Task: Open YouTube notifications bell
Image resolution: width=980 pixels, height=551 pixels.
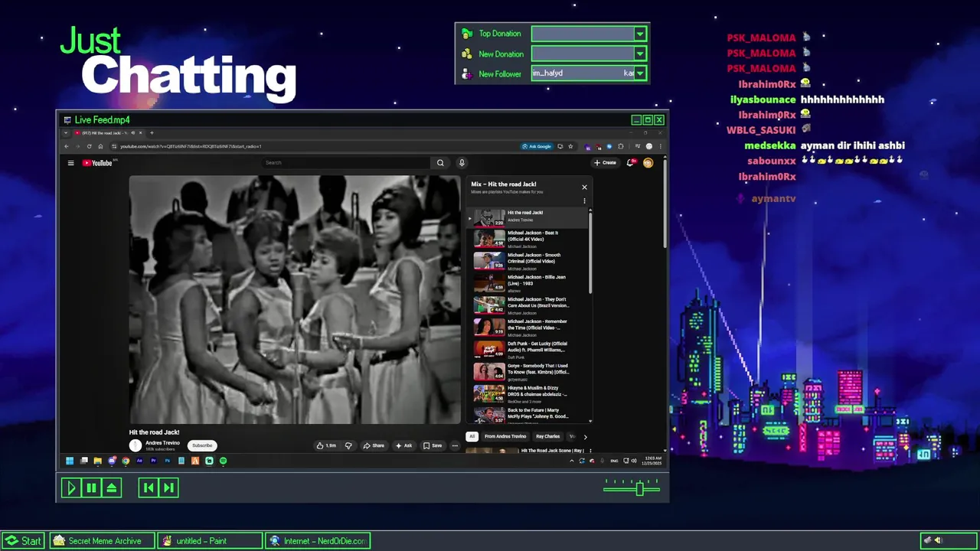Action: tap(630, 163)
